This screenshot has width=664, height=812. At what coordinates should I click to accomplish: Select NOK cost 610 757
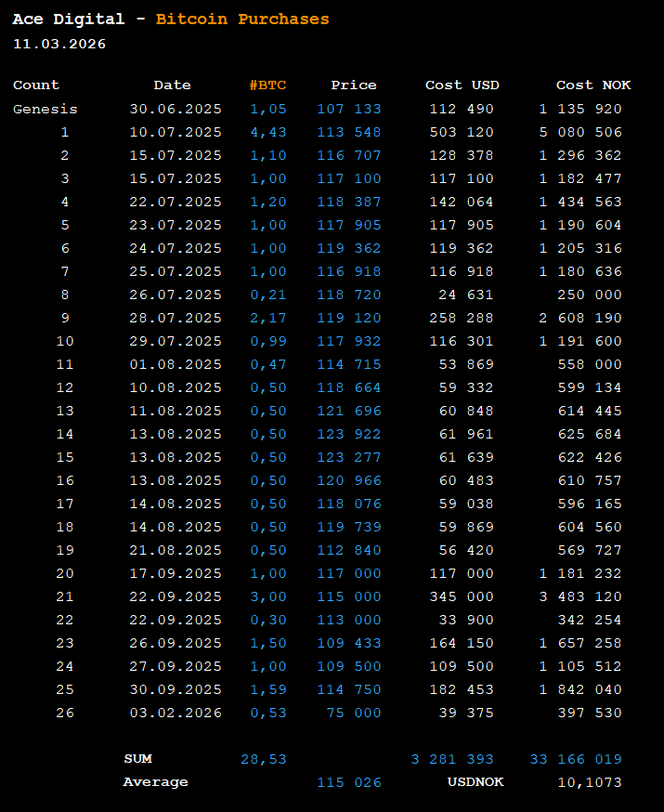pyautogui.click(x=590, y=480)
